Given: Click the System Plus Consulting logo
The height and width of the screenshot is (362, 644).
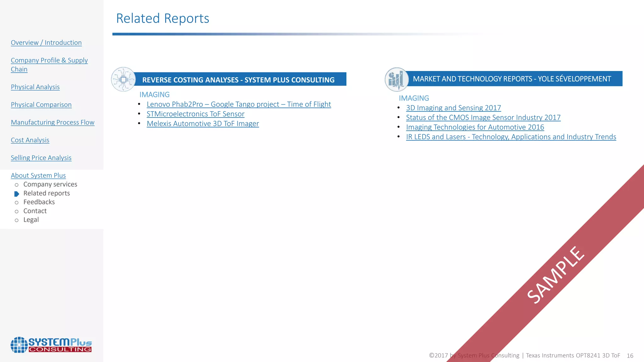Looking at the screenshot, I should [51, 345].
